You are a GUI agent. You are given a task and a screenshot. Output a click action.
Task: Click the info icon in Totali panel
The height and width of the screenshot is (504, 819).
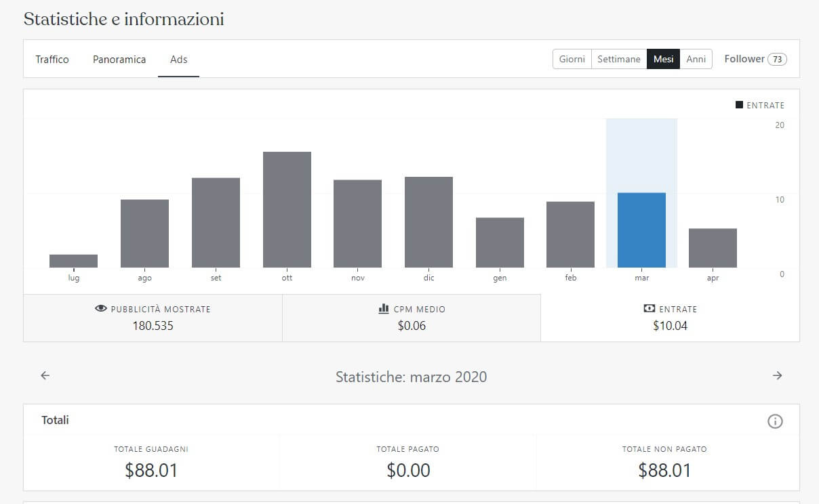774,421
